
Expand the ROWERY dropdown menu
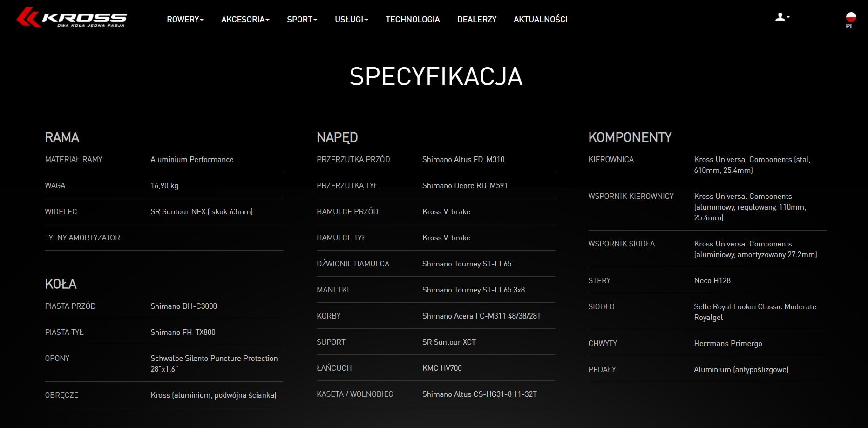click(185, 20)
